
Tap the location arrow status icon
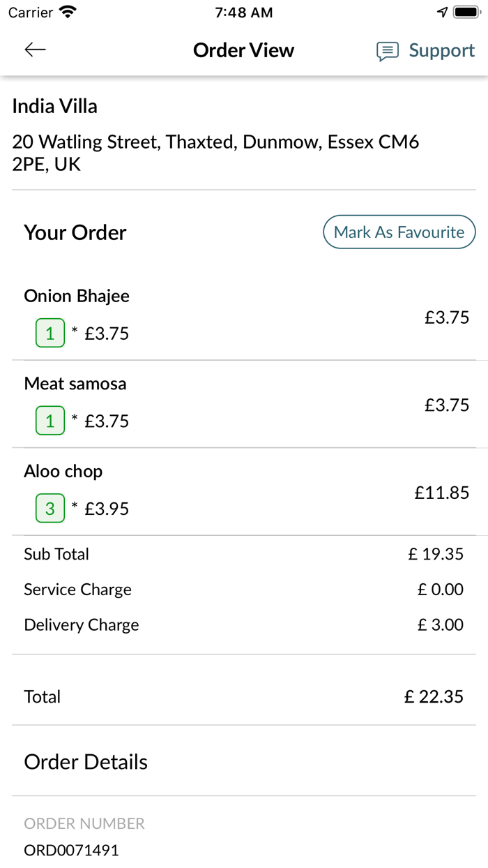(x=442, y=12)
